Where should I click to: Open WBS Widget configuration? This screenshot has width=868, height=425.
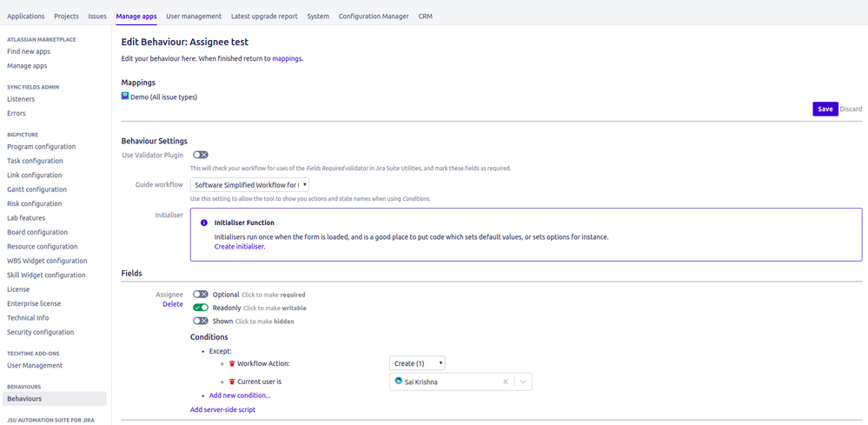coord(47,262)
